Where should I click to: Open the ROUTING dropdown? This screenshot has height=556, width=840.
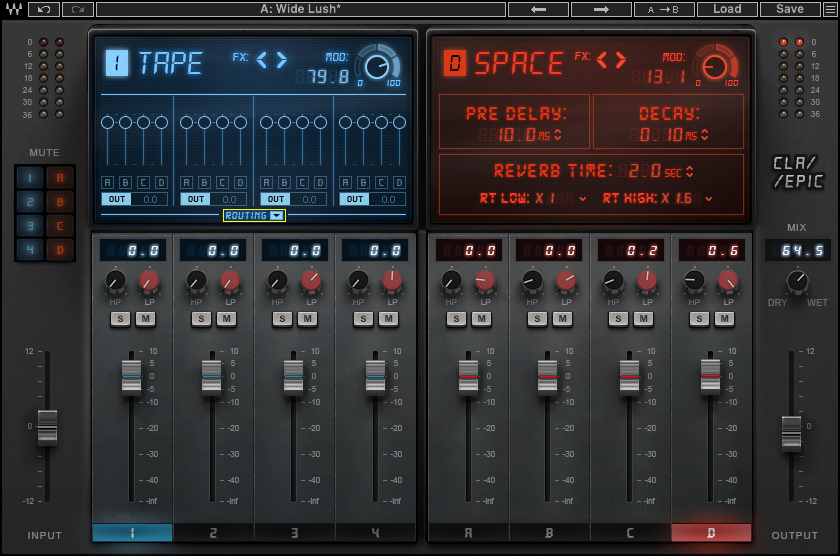pyautogui.click(x=254, y=215)
